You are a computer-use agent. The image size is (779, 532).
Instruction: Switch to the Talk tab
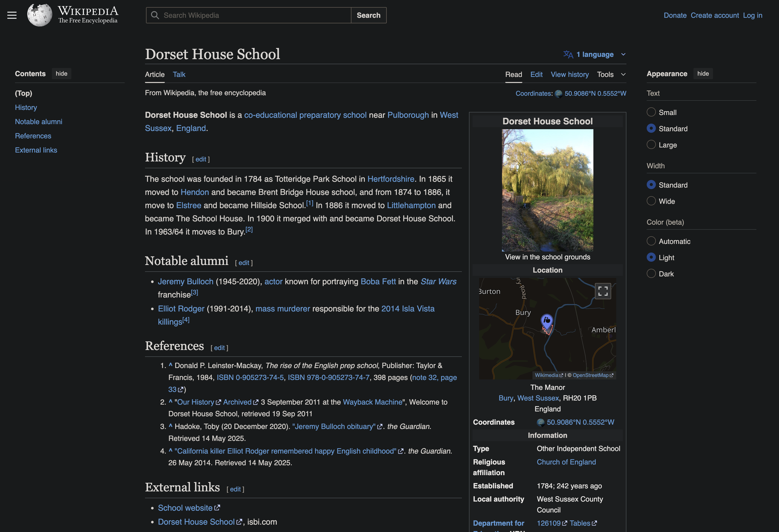179,74
